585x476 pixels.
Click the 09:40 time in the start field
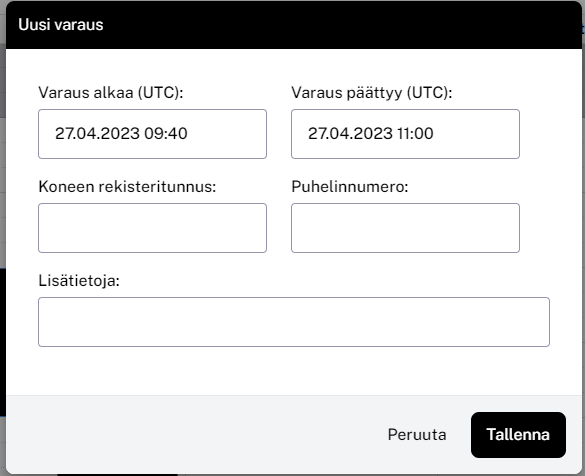click(166, 134)
